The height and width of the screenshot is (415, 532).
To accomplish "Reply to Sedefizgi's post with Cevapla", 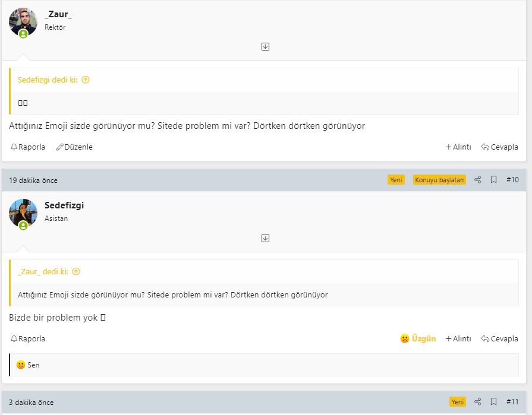I will tap(499, 338).
